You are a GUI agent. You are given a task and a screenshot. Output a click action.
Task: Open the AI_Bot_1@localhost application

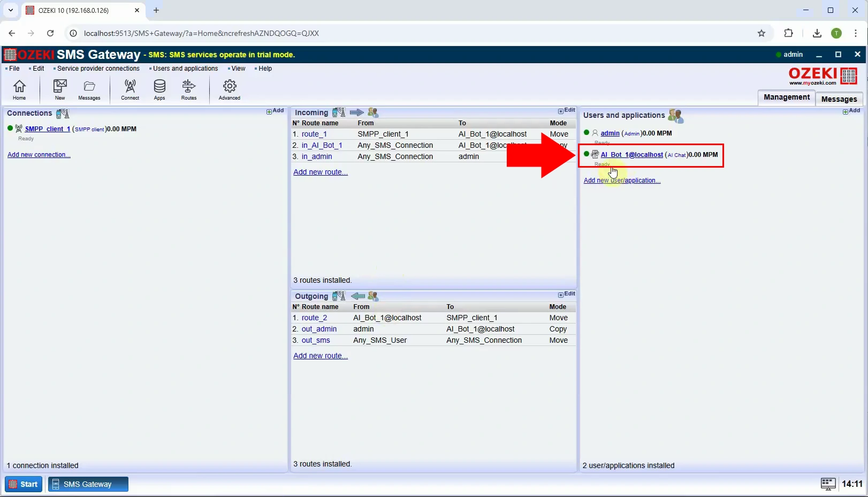pos(631,155)
